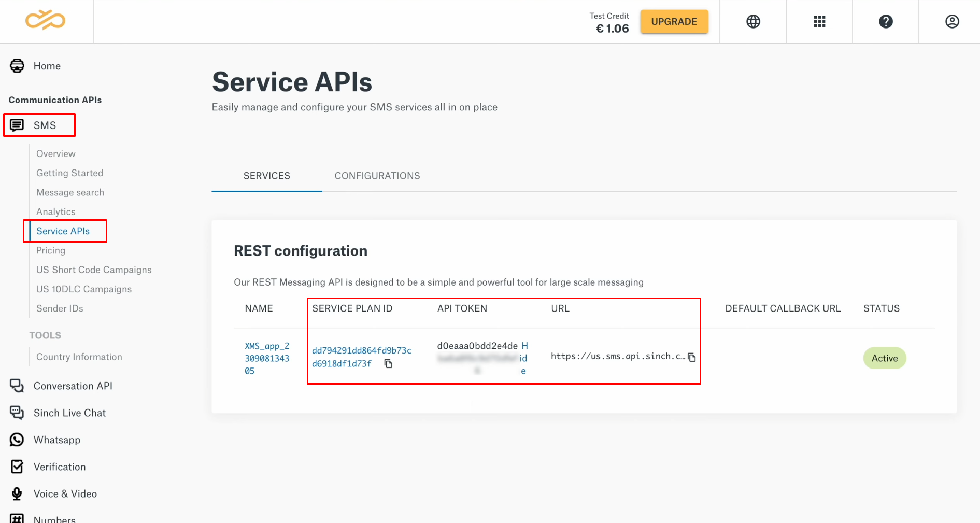Click the STATUS column header

pos(881,308)
